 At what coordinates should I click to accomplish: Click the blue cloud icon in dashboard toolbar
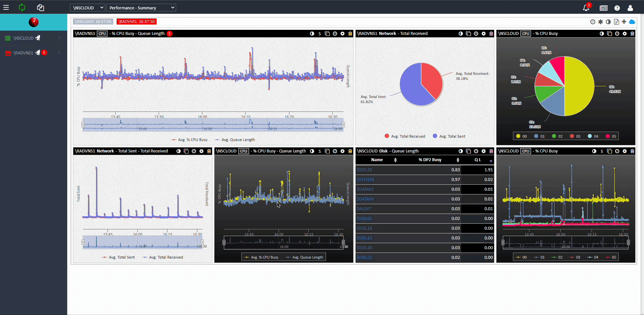pos(632,22)
